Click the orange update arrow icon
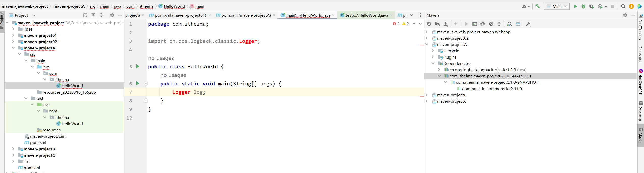Screen dimensions: 644x173 pos(631,6)
